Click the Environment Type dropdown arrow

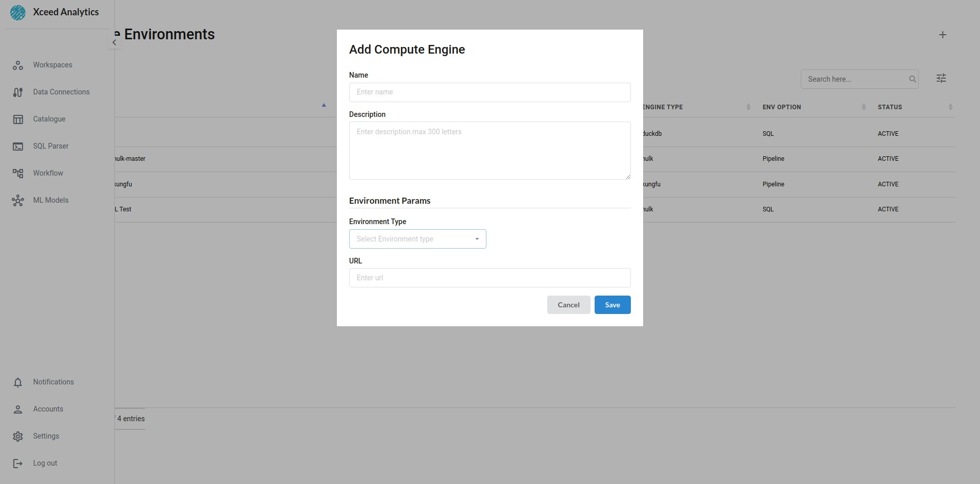coord(477,239)
